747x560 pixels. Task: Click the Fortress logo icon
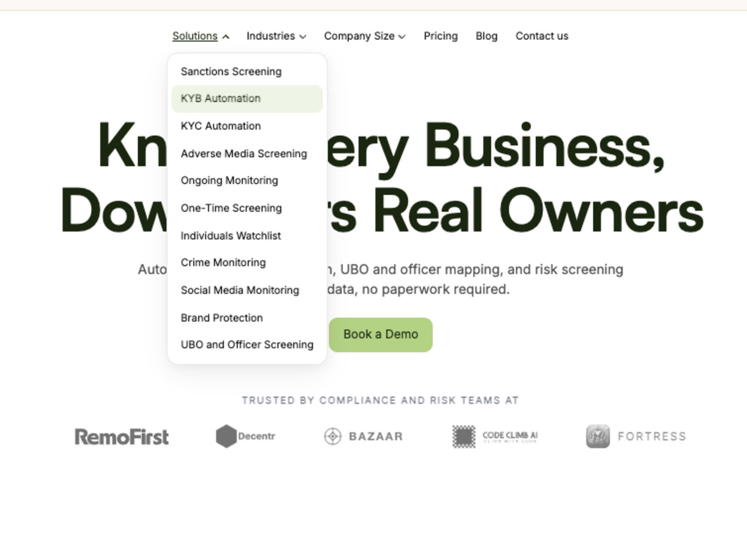pyautogui.click(x=598, y=436)
